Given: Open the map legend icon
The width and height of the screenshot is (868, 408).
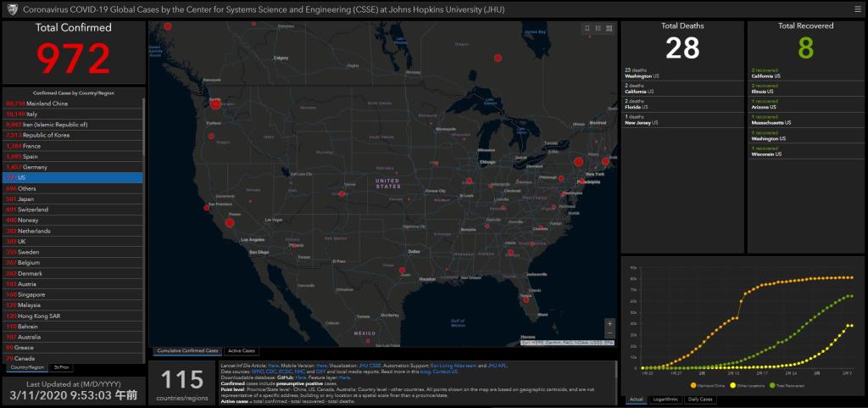Looking at the screenshot, I should click(x=598, y=28).
